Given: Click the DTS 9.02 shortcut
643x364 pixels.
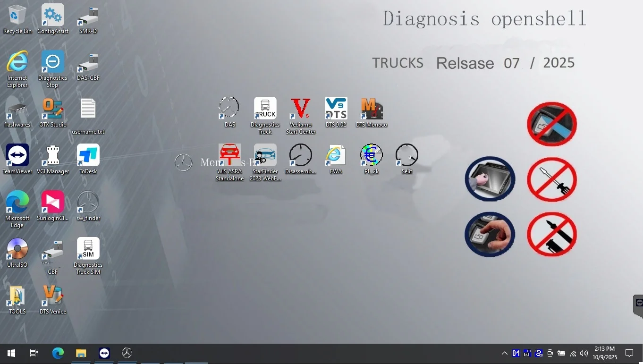Looking at the screenshot, I should [x=336, y=113].
